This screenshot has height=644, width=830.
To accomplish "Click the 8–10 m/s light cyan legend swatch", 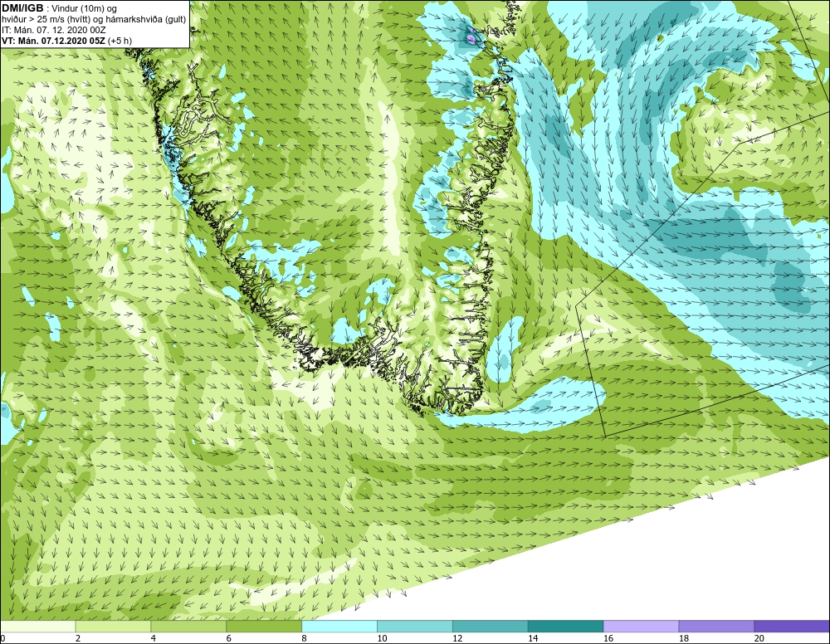I will (339, 627).
